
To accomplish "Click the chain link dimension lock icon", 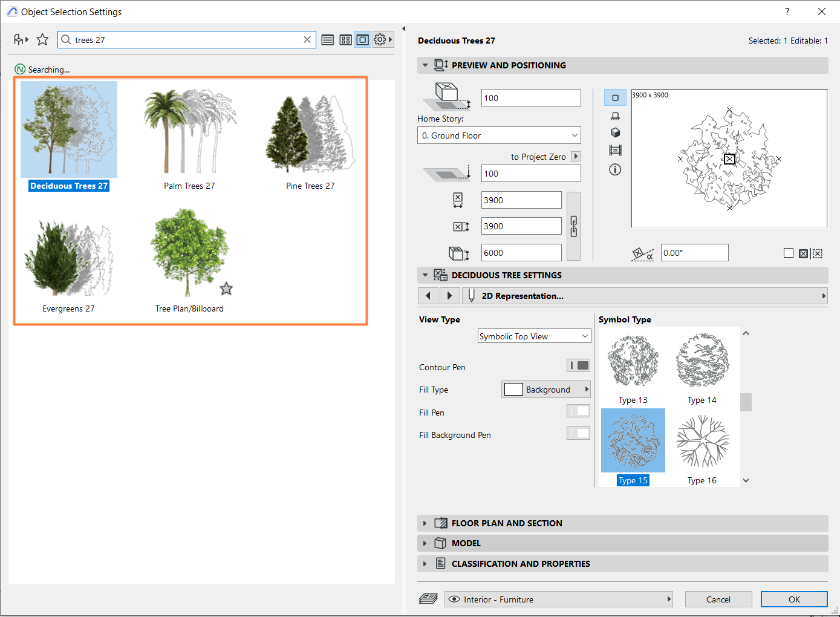I will point(573,226).
